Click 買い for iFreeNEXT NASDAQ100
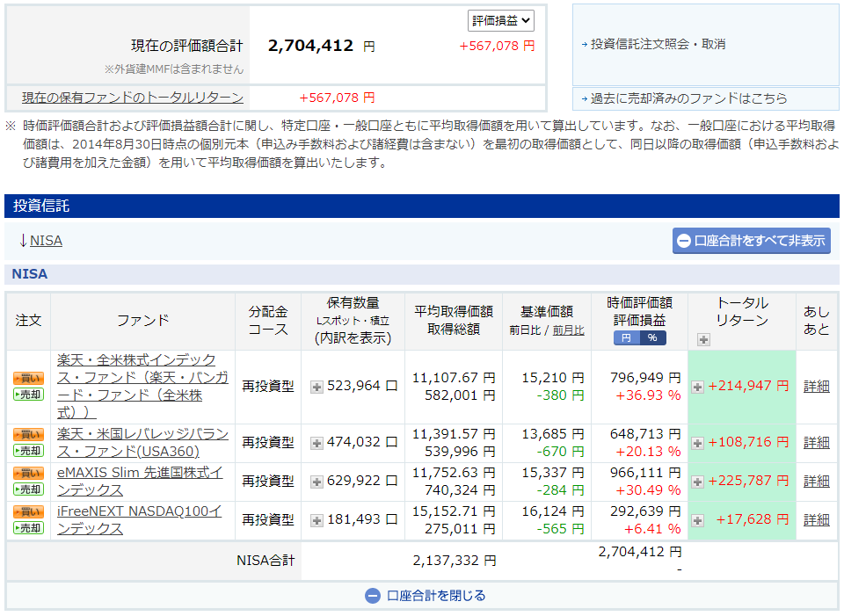The image size is (844, 616). (x=28, y=512)
